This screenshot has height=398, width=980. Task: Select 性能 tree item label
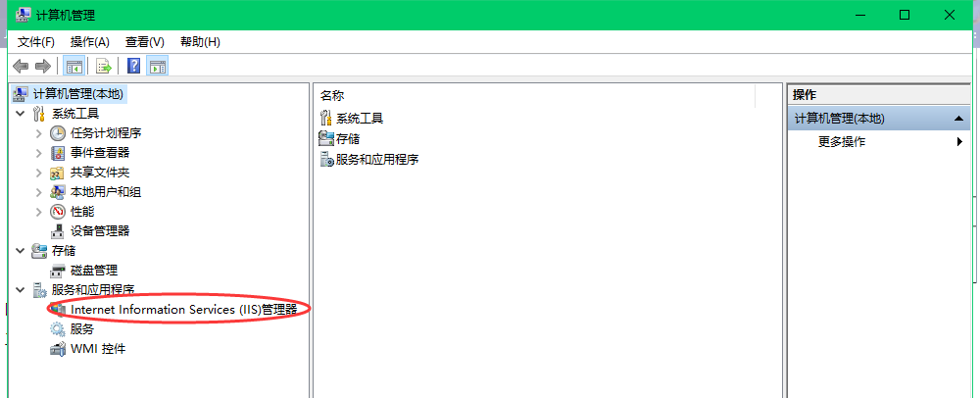82,212
